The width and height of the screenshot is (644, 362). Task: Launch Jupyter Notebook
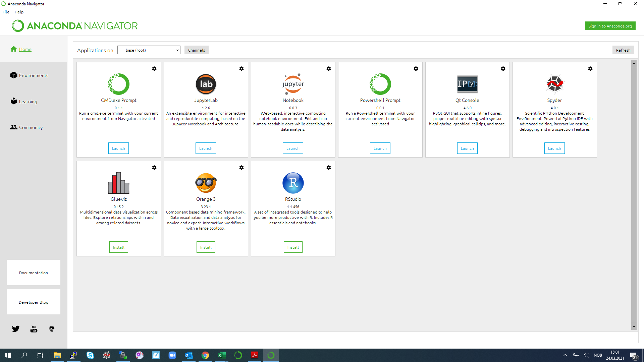pyautogui.click(x=293, y=148)
